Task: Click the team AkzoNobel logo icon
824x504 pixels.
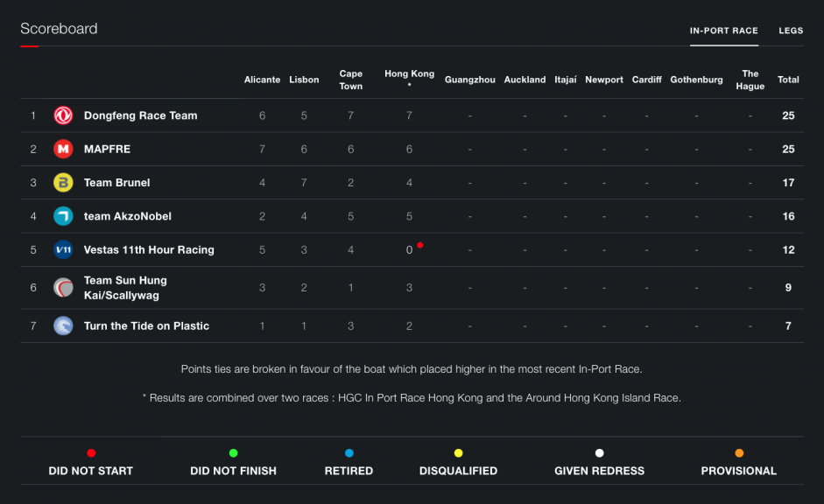Action: pyautogui.click(x=63, y=216)
